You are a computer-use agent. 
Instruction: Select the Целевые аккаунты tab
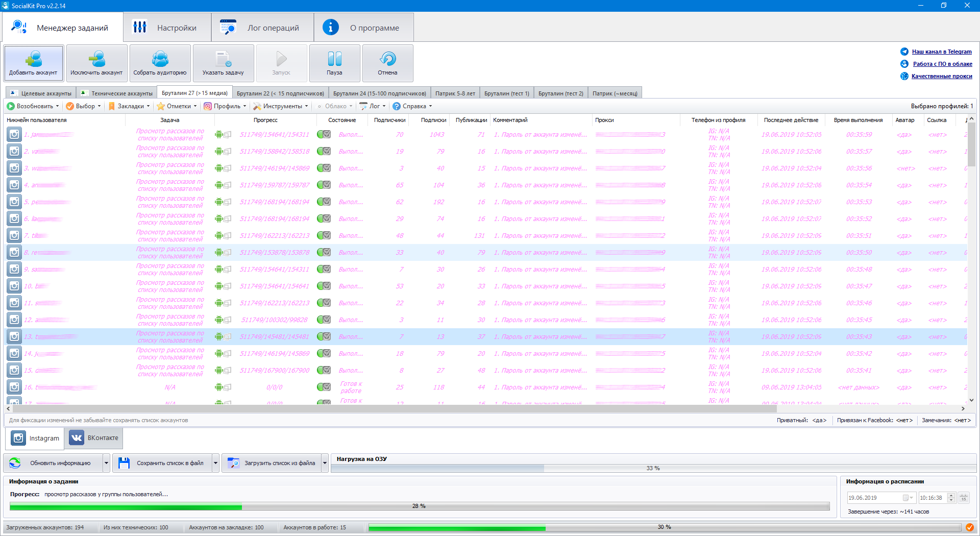coord(41,93)
